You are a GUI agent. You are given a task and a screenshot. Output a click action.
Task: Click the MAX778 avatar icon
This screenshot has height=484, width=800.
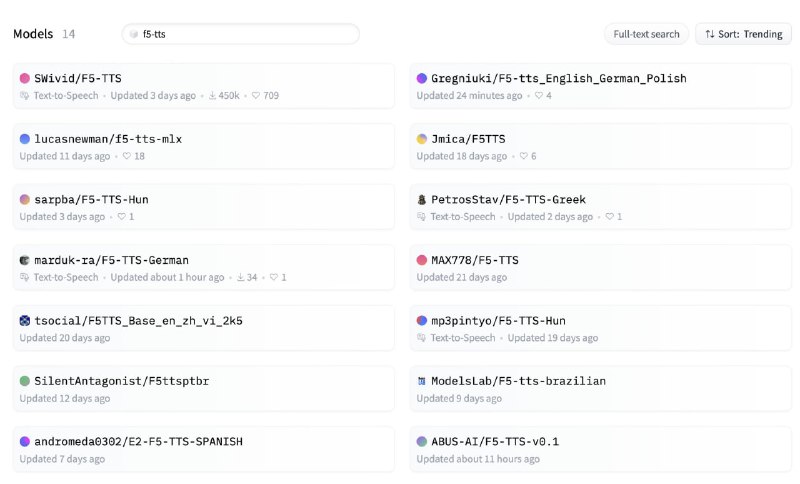pyautogui.click(x=421, y=260)
